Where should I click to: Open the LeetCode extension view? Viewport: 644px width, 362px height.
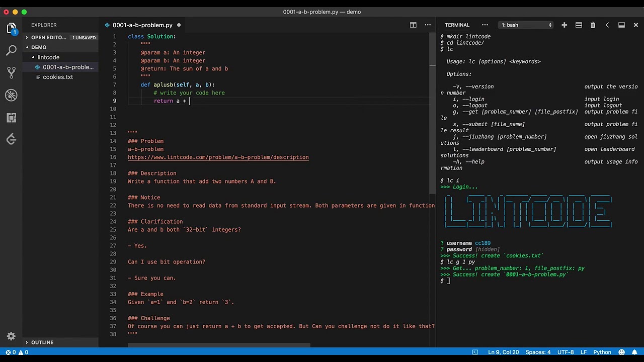[11, 139]
